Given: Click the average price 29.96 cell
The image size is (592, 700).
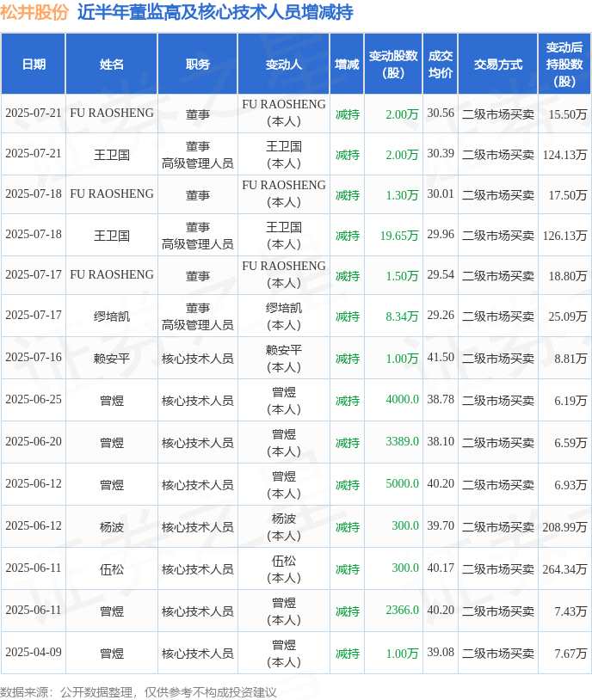Looking at the screenshot, I should (x=441, y=234).
